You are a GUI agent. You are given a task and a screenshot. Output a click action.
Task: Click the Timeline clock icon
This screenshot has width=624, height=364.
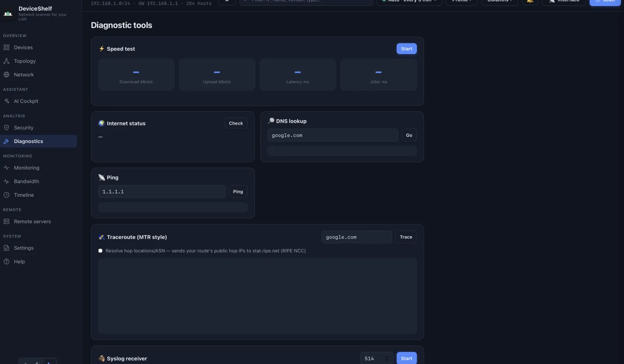coord(6,195)
